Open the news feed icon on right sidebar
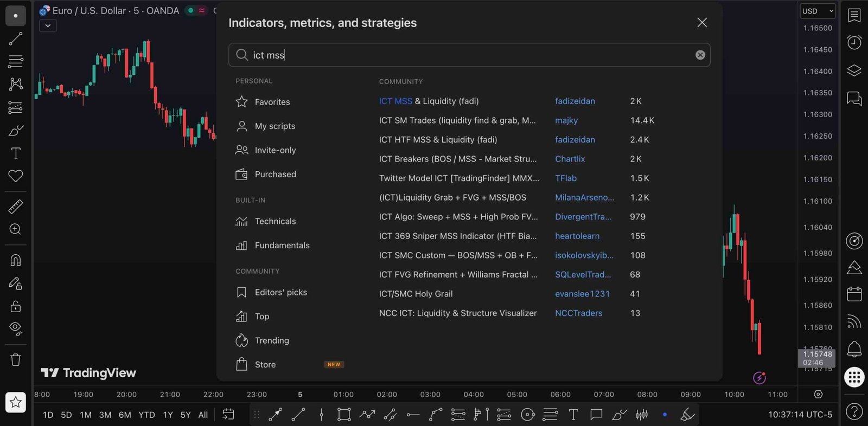 point(854,321)
